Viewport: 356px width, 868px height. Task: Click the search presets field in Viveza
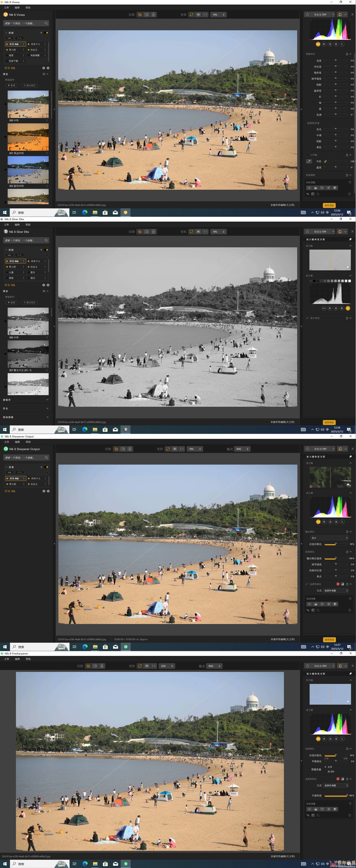(x=26, y=23)
